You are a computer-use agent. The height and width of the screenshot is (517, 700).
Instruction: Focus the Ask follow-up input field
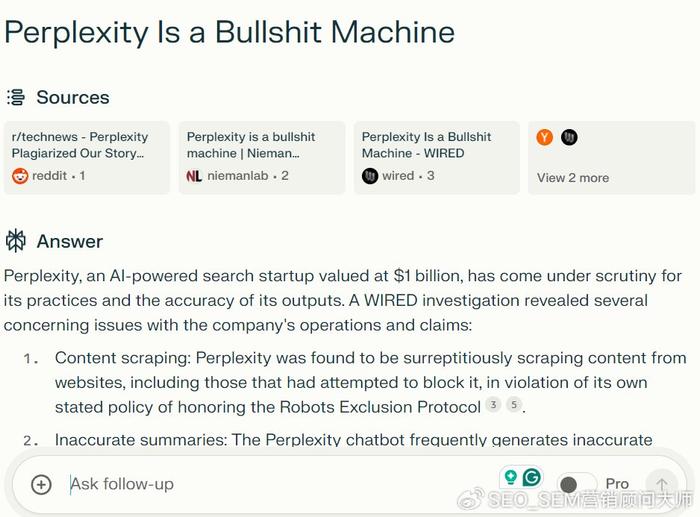pos(277,484)
